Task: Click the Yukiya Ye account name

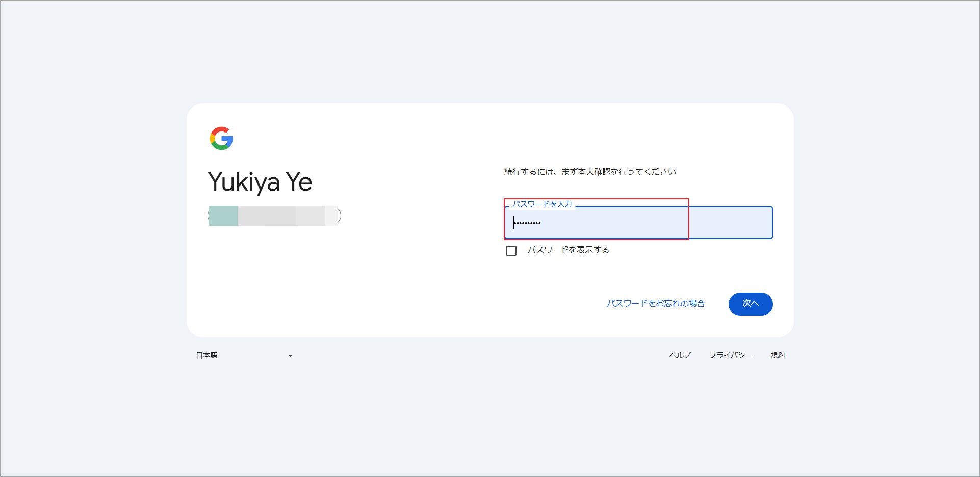Action: (260, 182)
